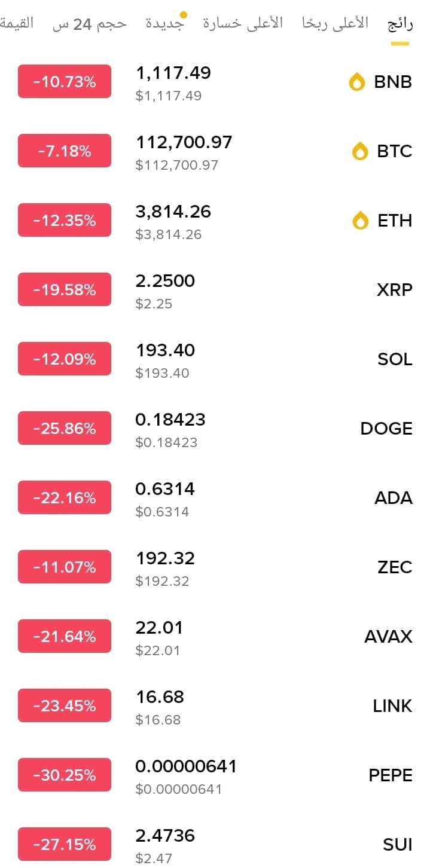The height and width of the screenshot is (868, 430).
Task: Select the ZEC coin name
Action: pos(395,567)
